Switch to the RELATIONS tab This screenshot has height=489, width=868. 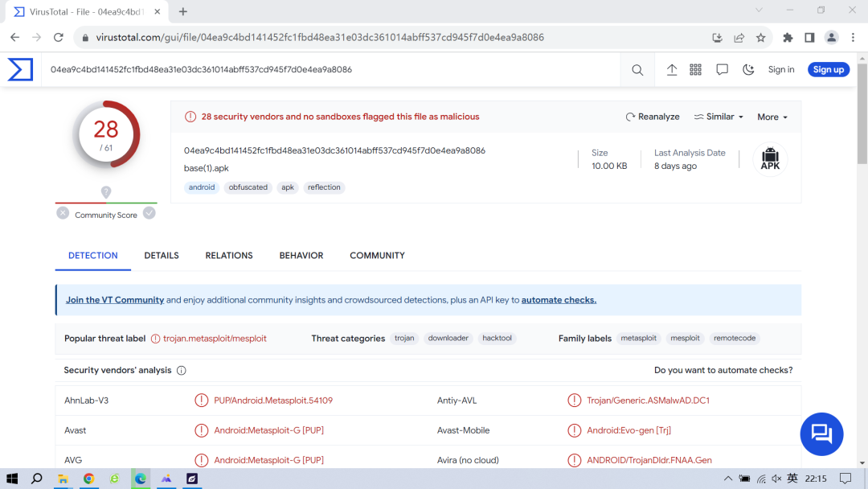pos(228,255)
